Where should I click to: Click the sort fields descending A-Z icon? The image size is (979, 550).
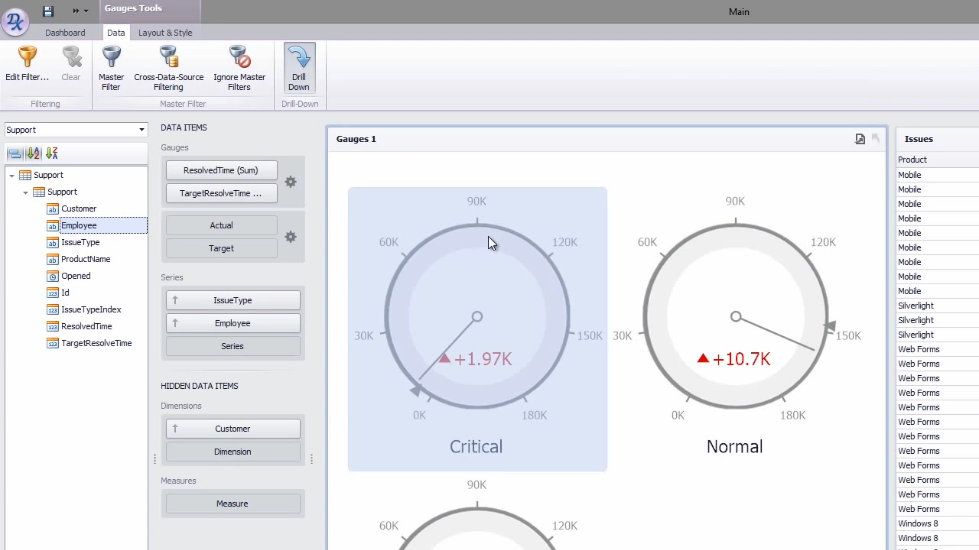(52, 153)
